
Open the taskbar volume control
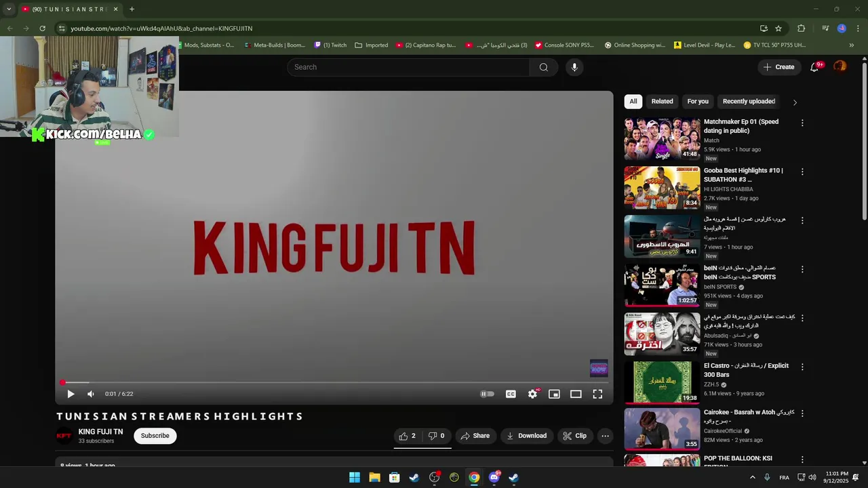[x=812, y=477]
